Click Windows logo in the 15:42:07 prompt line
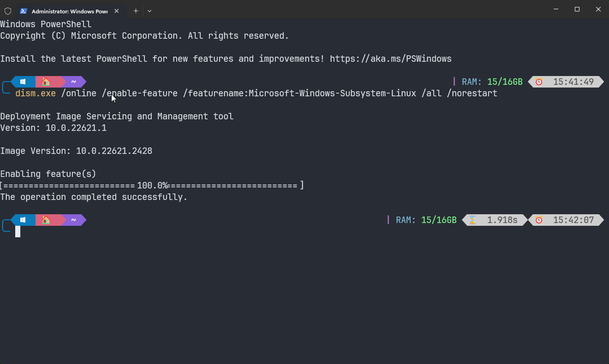Viewport: 609px width, 364px height. [23, 220]
